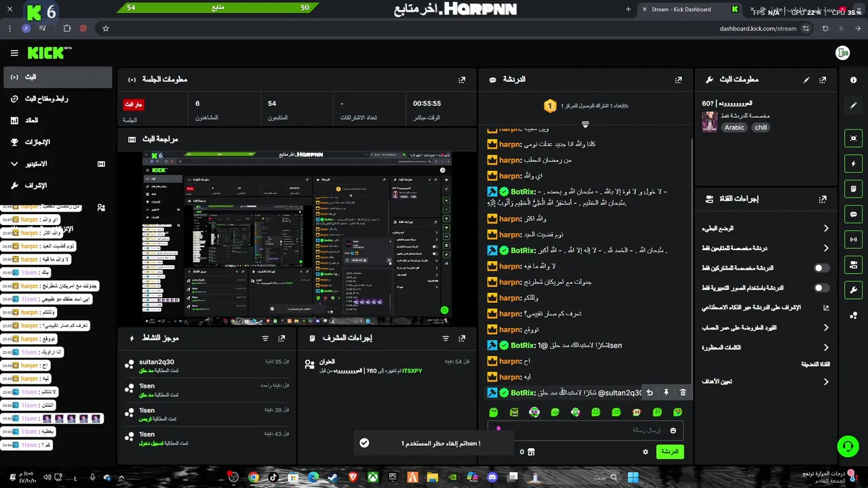Open the green headset support button
The width and height of the screenshot is (868, 488).
click(x=848, y=446)
